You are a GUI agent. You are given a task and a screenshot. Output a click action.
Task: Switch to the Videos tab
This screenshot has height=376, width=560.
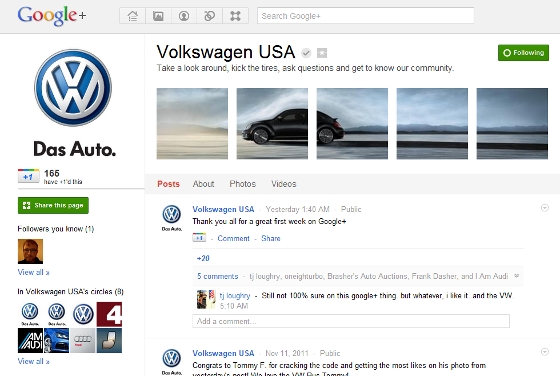tap(284, 184)
